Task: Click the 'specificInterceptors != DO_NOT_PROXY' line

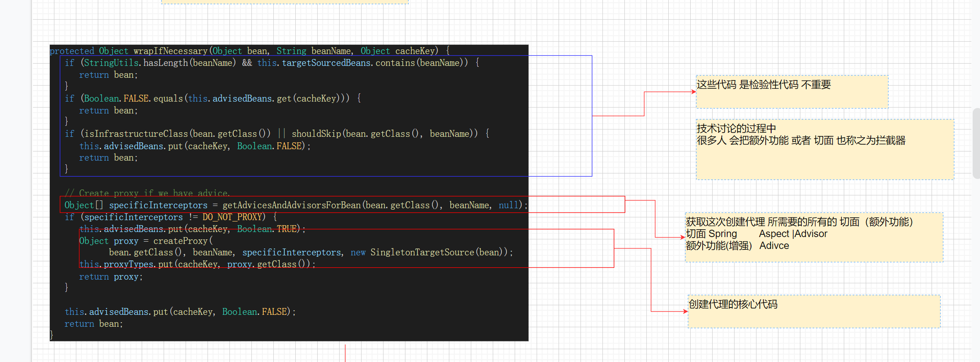Action: coord(171,217)
